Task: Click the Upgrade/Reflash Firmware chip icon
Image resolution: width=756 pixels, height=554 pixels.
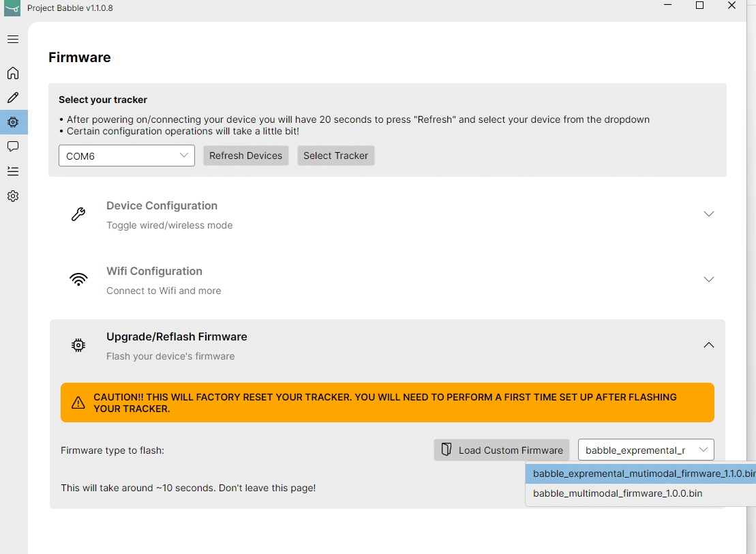Action: pyautogui.click(x=78, y=345)
